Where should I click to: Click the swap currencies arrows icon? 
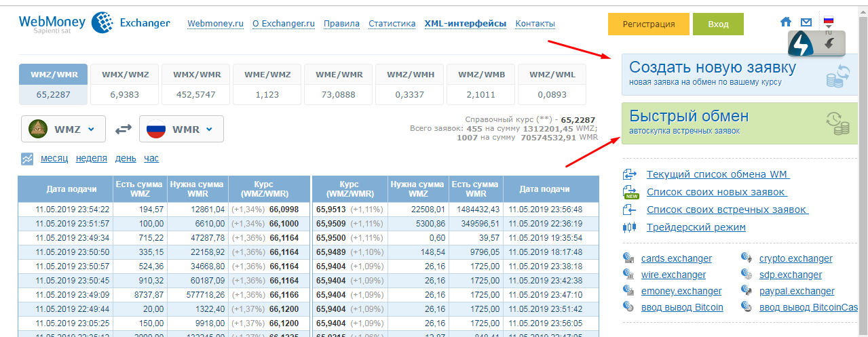tap(123, 128)
